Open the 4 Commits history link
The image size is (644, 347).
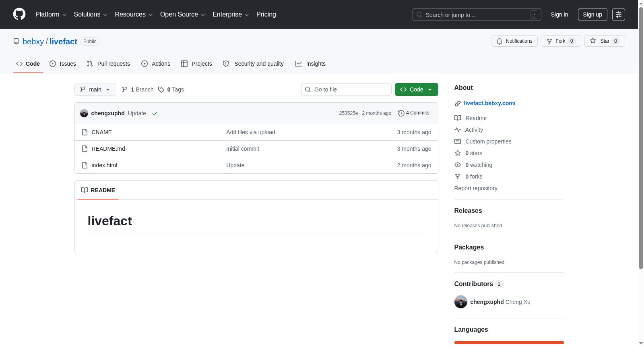pyautogui.click(x=413, y=113)
